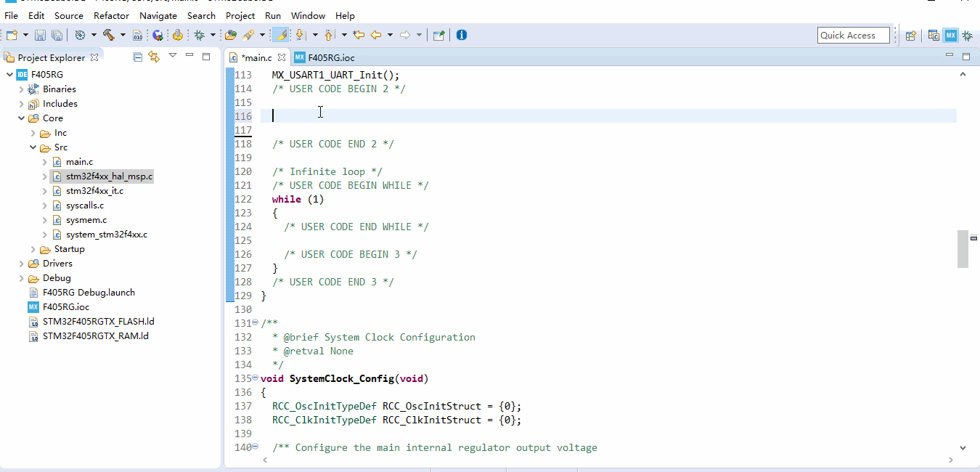Open the Project menu
980x472 pixels.
240,15
